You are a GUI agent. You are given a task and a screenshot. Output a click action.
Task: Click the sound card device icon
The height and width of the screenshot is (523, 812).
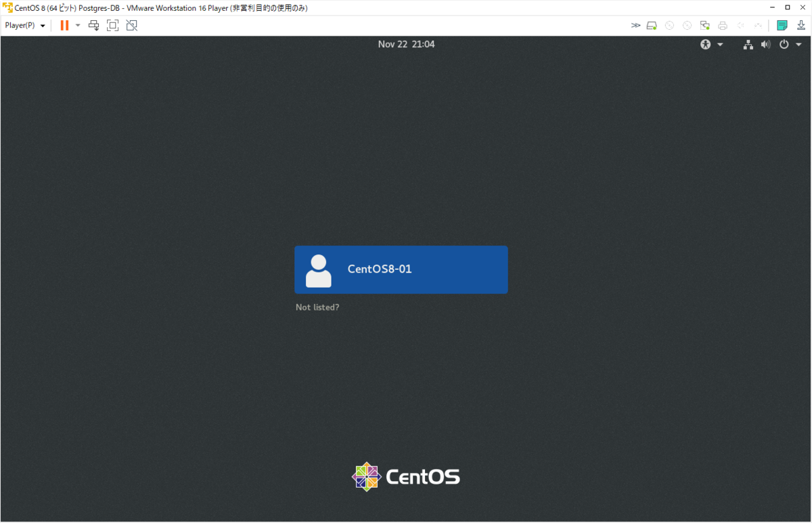(740, 26)
